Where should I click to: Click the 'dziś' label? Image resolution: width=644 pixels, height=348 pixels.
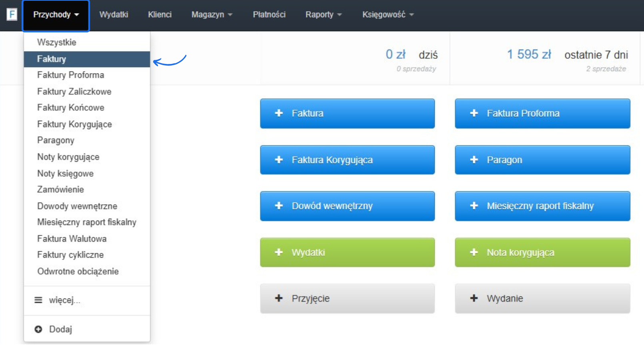pyautogui.click(x=428, y=55)
